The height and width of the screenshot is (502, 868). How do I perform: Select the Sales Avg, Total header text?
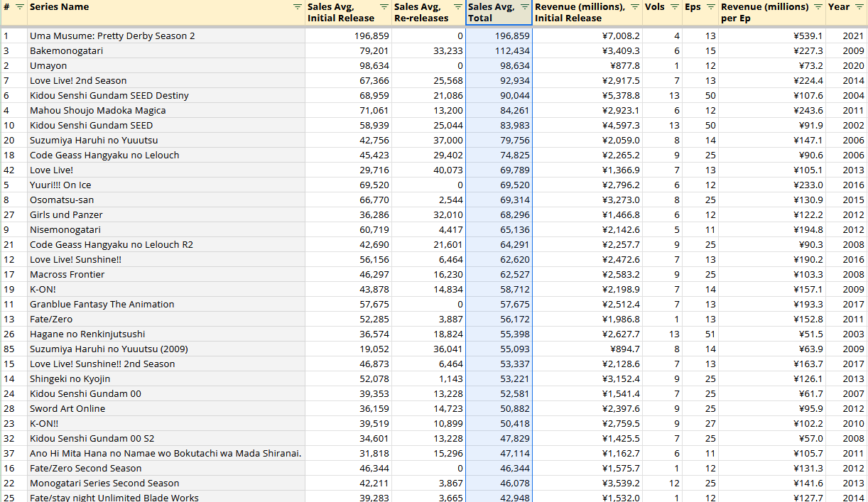click(x=492, y=13)
